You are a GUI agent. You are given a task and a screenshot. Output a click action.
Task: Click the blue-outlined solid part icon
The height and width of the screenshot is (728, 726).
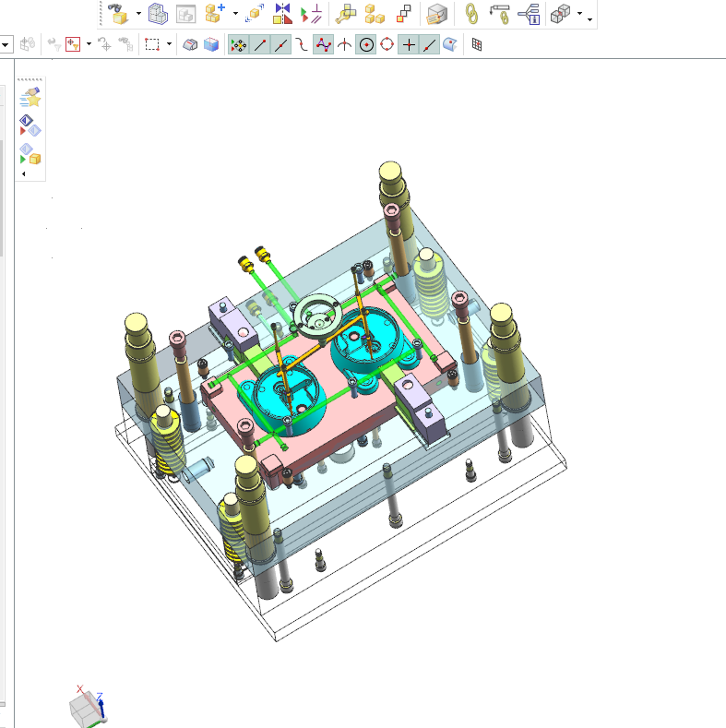click(x=158, y=14)
